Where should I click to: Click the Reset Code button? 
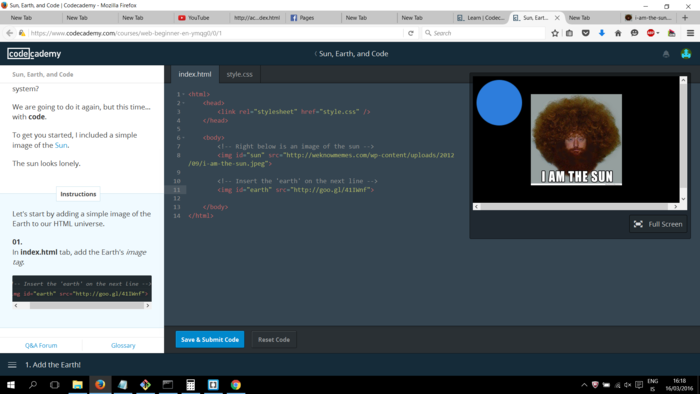274,340
